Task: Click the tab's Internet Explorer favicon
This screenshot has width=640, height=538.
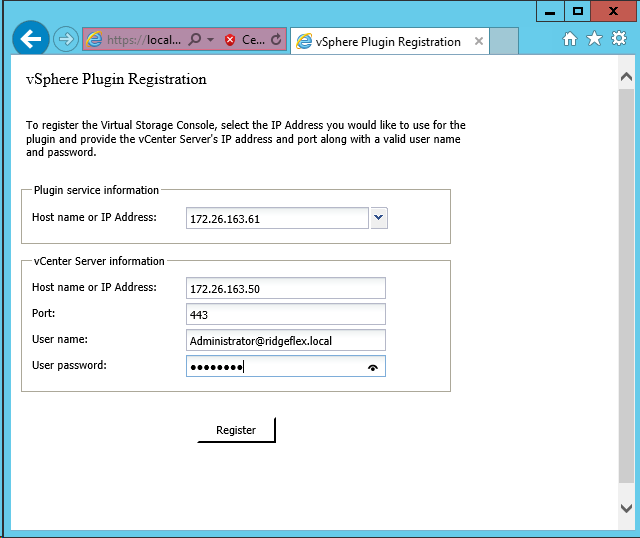Action: (304, 42)
